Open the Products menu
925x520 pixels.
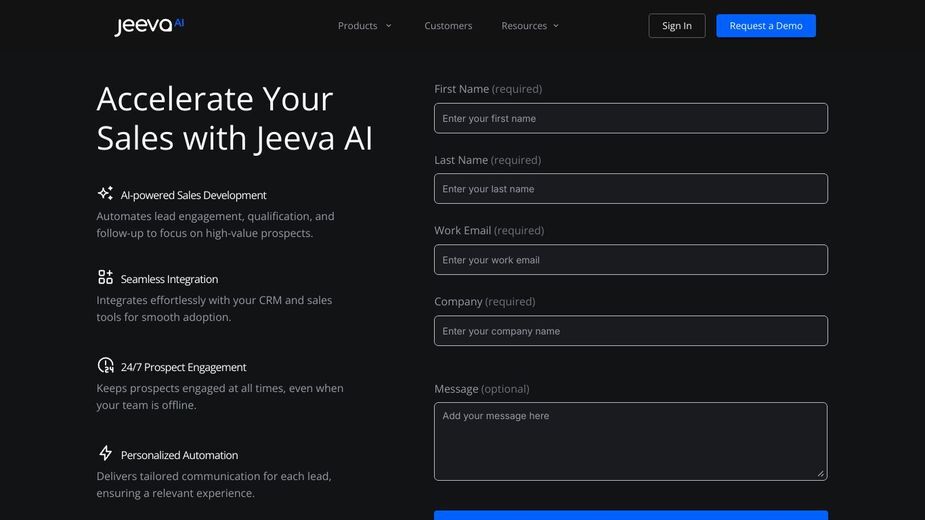pyautogui.click(x=357, y=26)
